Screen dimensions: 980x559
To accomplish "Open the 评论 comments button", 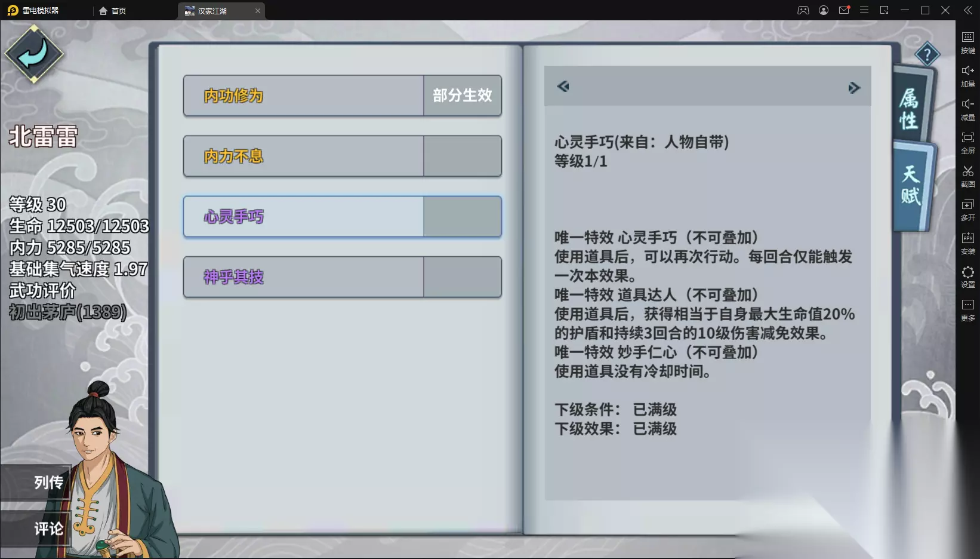I will click(x=36, y=528).
